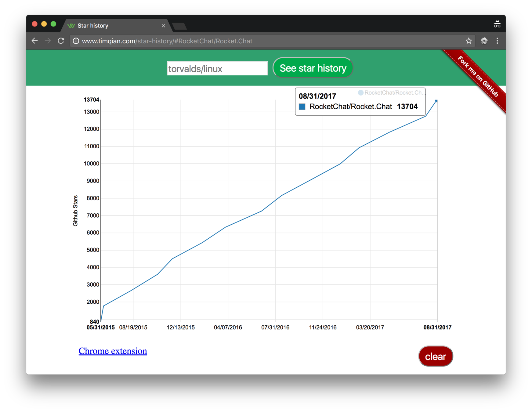Click the macOS green maximize button
This screenshot has width=532, height=412.
point(53,24)
